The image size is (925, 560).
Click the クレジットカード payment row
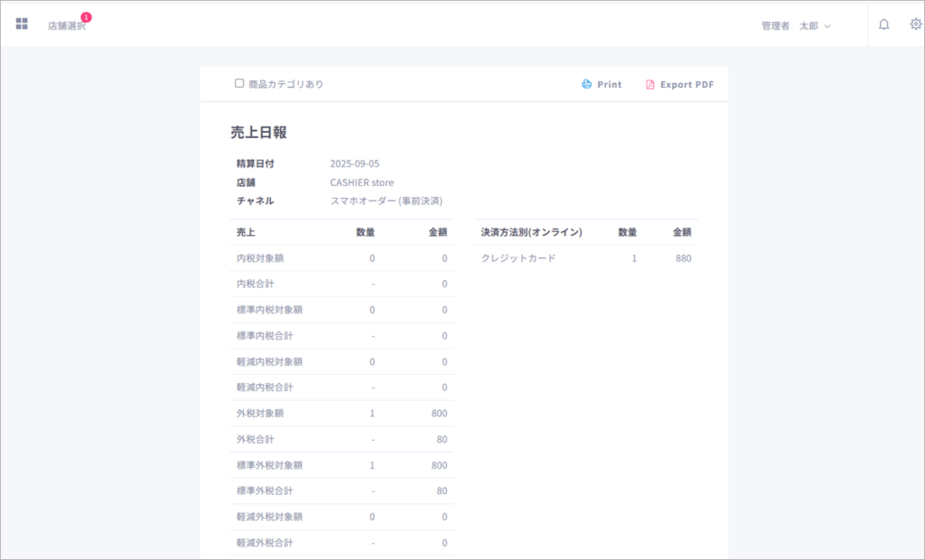(x=519, y=258)
